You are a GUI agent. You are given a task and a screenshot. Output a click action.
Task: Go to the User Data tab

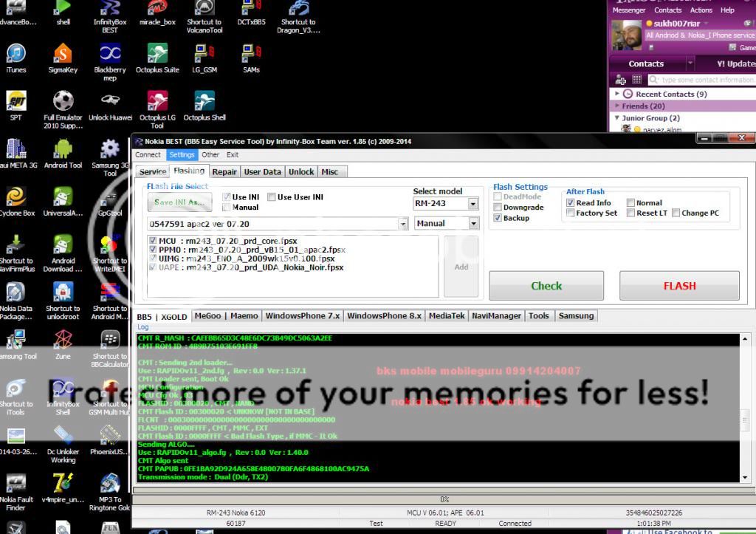[x=262, y=172]
